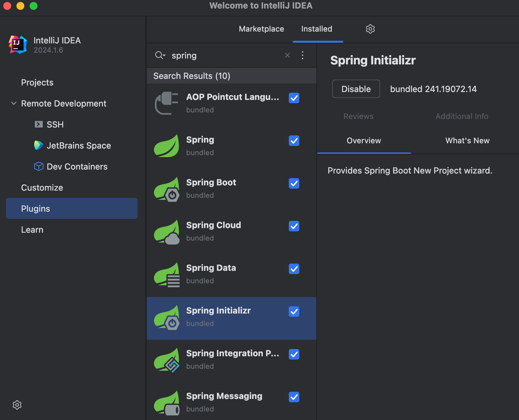The height and width of the screenshot is (420, 519).
Task: Select the Spring Cloud plugin name
Action: [214, 225]
